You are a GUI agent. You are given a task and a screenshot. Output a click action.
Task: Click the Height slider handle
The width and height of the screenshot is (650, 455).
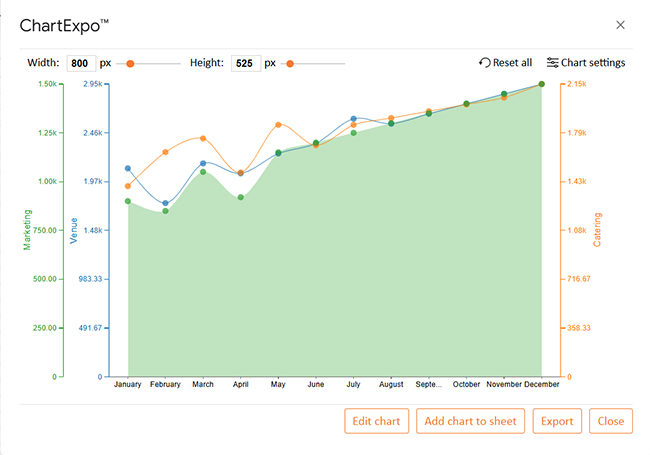click(290, 63)
